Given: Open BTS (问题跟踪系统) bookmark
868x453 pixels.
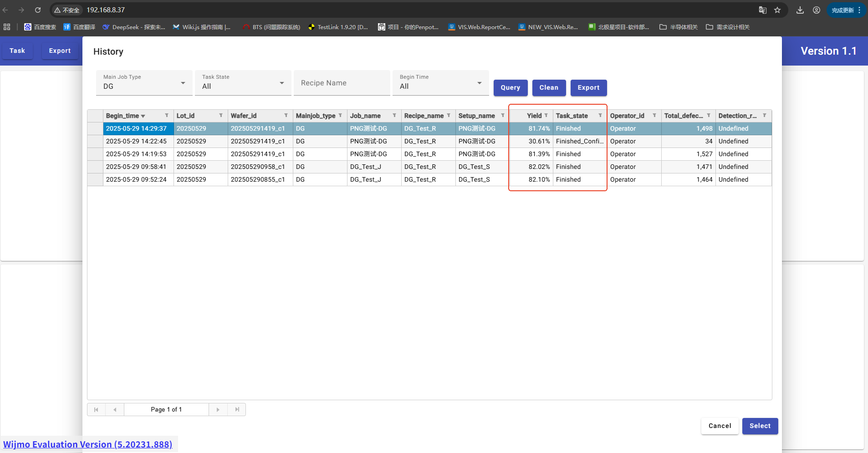Looking at the screenshot, I should 271,27.
